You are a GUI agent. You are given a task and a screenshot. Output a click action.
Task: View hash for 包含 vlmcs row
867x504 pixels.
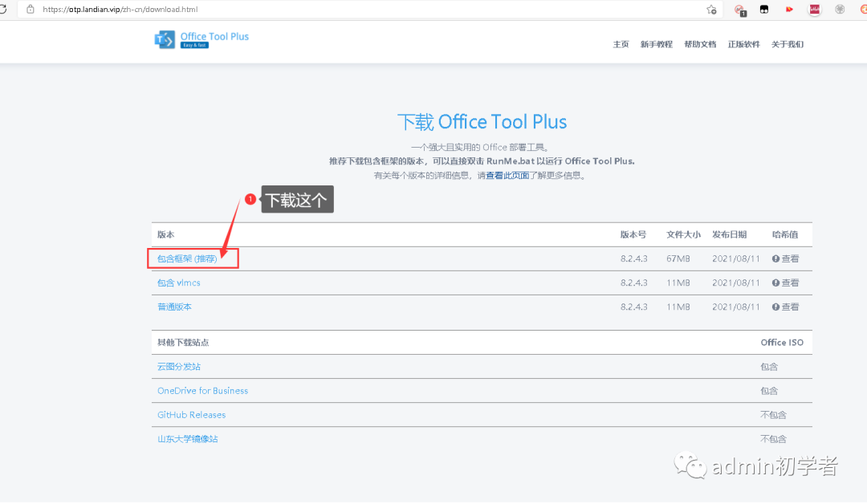[785, 283]
